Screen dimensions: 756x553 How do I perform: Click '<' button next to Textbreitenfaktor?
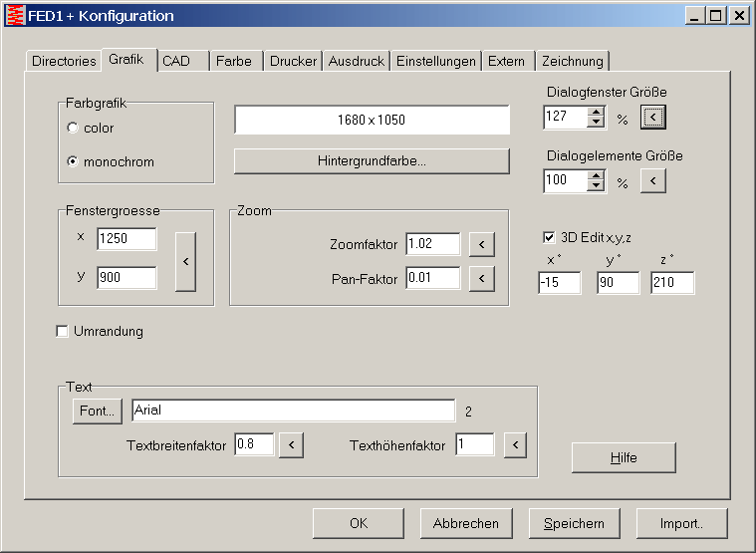coord(290,445)
